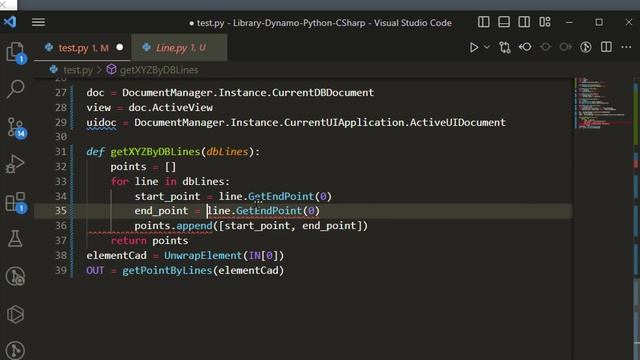The width and height of the screenshot is (640, 360).
Task: Click ActiveView on line 28
Action: [182, 107]
